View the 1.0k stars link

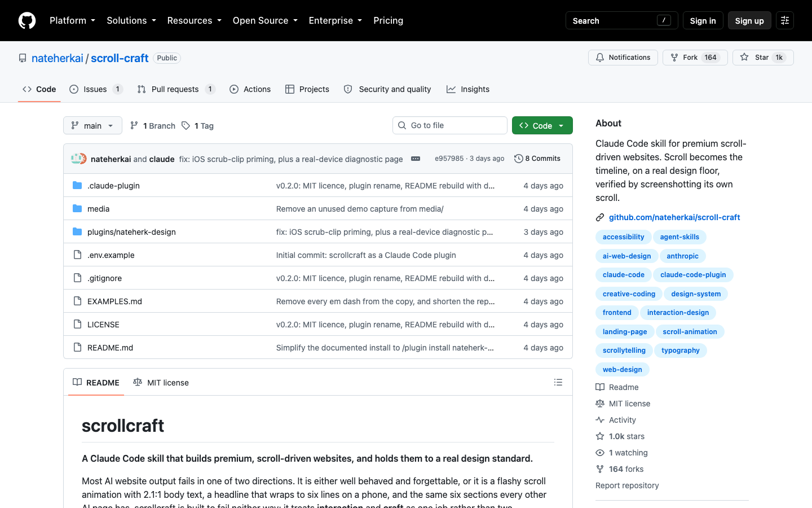[x=620, y=436]
